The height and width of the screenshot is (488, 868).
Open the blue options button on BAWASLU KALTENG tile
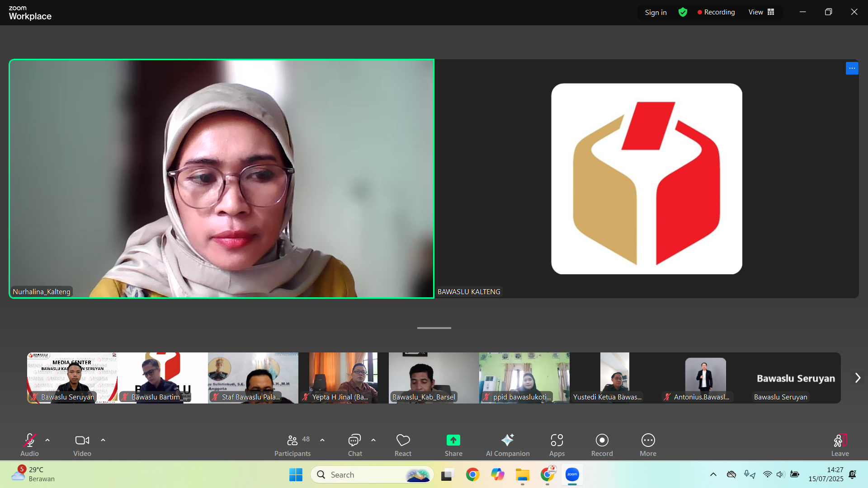(852, 68)
